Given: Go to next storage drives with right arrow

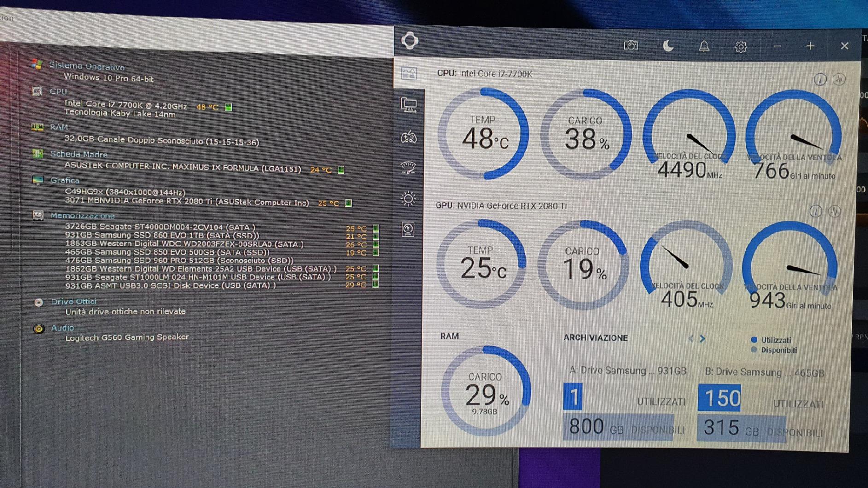Looking at the screenshot, I should 702,338.
